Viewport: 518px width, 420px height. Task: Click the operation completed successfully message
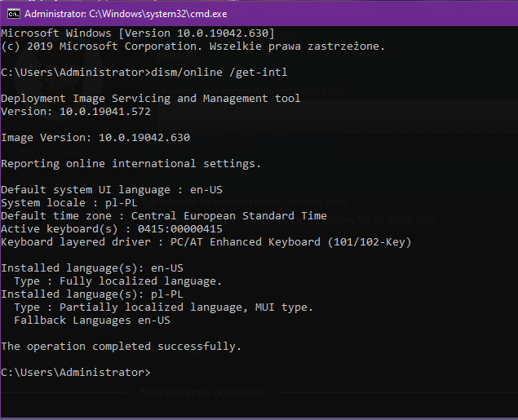click(121, 347)
